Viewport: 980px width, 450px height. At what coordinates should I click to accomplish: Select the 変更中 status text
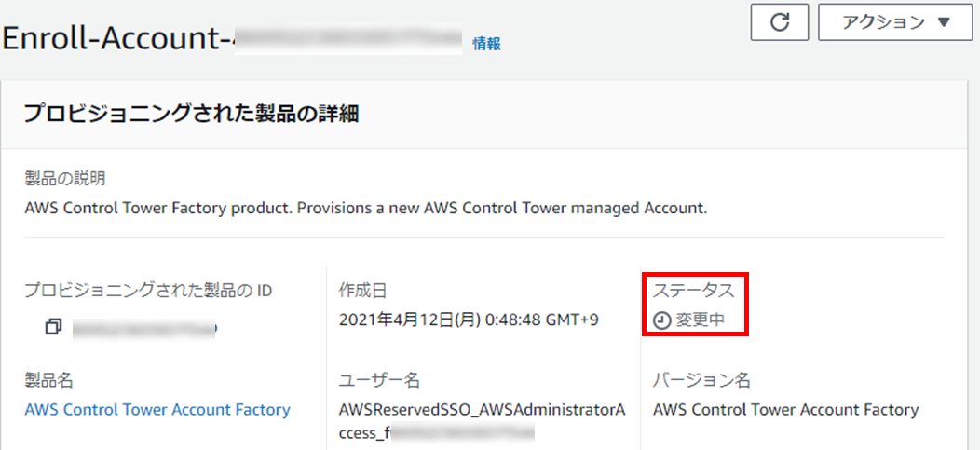[700, 320]
